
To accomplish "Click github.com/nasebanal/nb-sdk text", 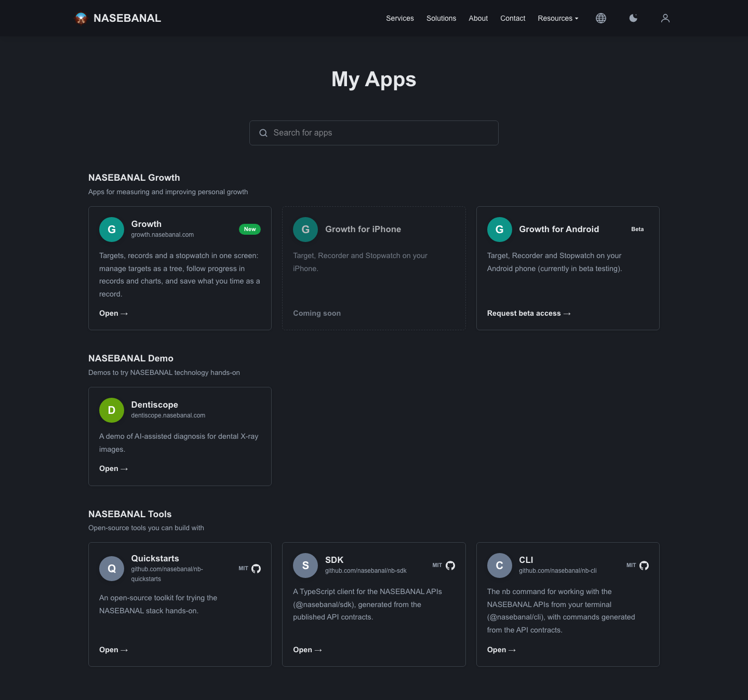I will click(x=366, y=571).
